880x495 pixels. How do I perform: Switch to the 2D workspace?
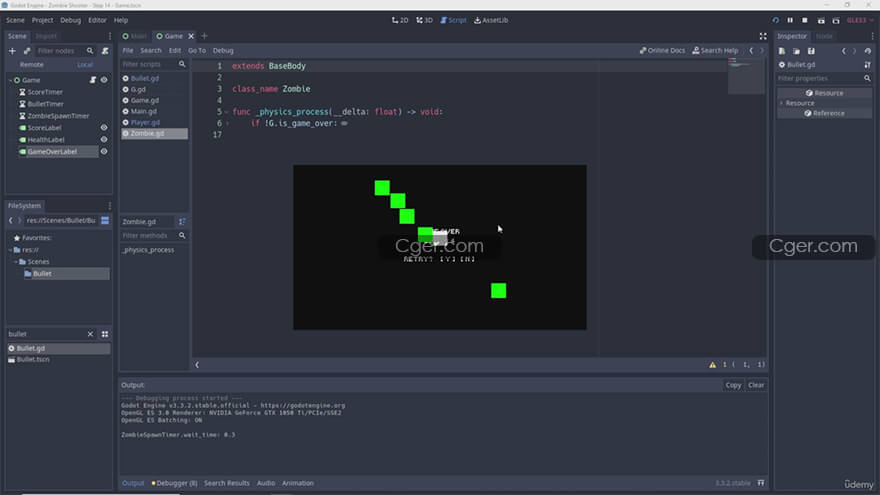pos(400,20)
